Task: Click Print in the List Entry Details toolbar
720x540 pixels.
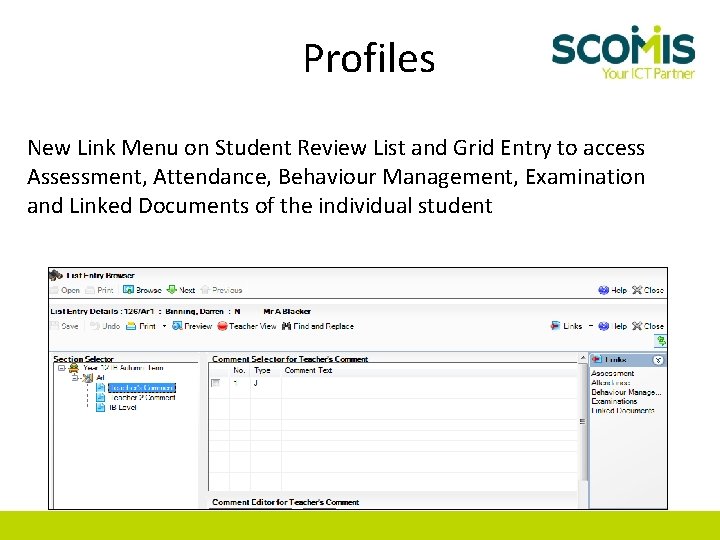Action: pos(141,326)
